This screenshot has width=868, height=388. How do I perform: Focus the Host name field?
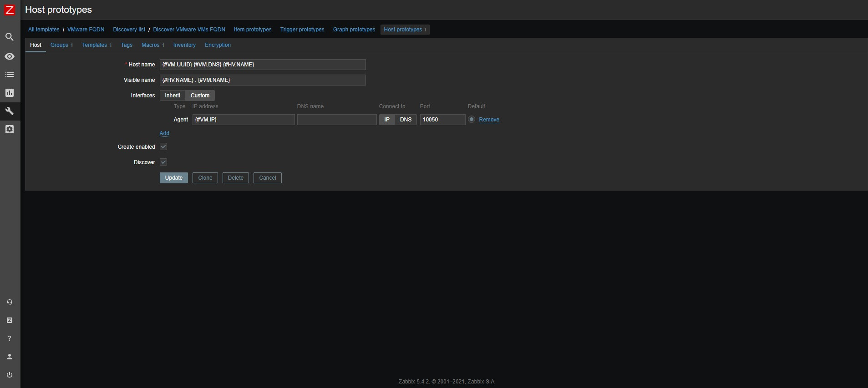click(263, 65)
